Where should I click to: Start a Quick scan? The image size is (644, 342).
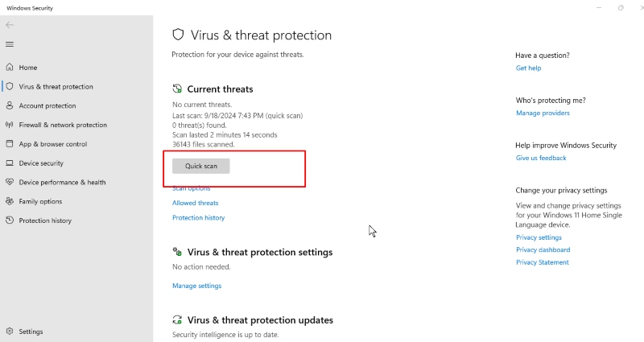pyautogui.click(x=201, y=166)
